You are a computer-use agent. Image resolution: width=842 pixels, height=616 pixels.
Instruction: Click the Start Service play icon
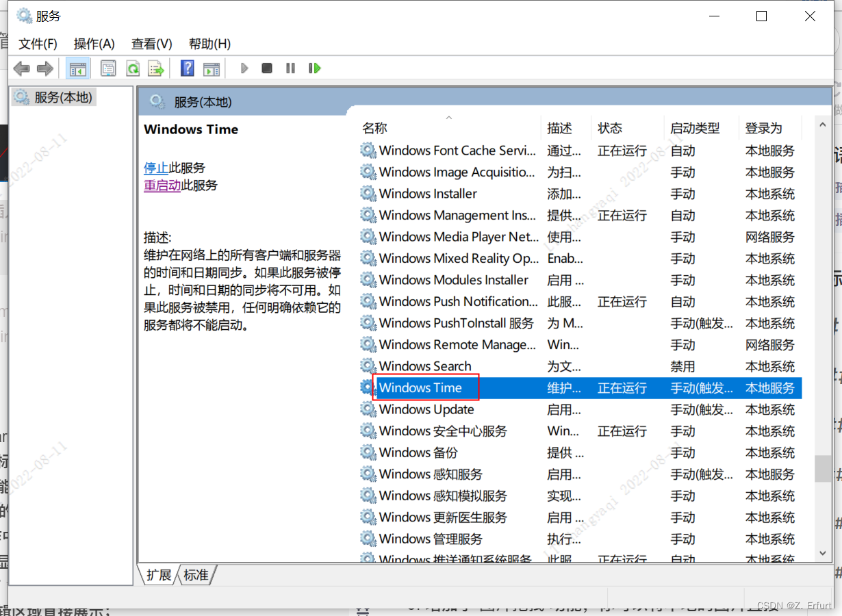244,68
